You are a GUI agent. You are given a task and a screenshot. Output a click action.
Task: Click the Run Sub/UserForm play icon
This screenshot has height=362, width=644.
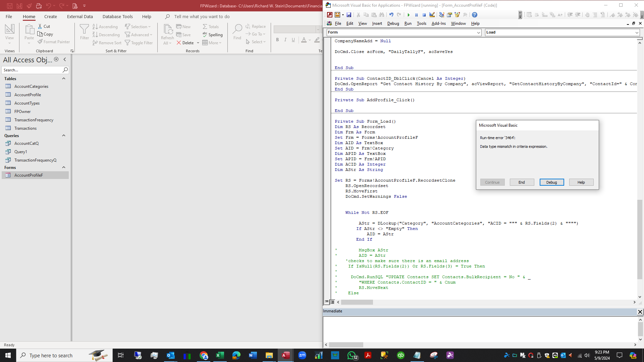(409, 15)
